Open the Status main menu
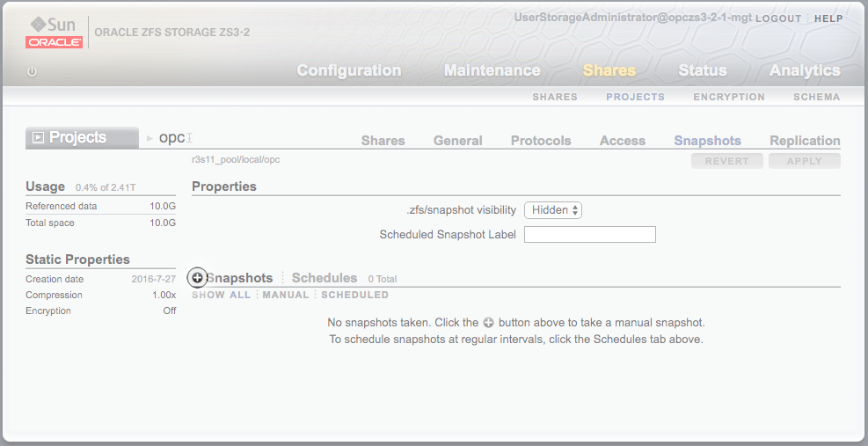Screen dimensions: 868x446 (x=703, y=70)
